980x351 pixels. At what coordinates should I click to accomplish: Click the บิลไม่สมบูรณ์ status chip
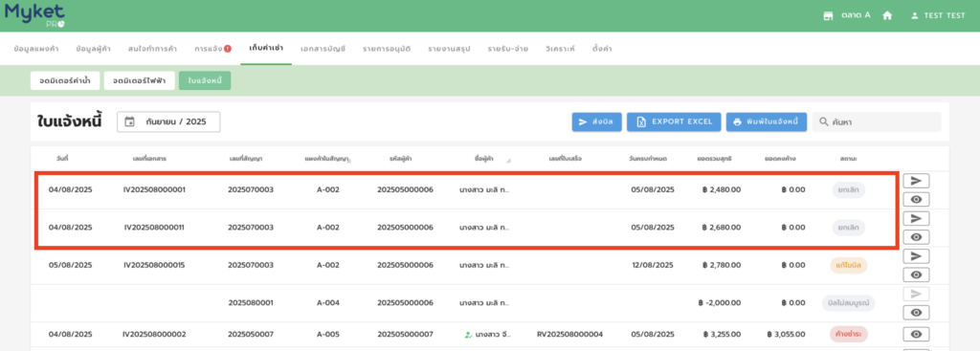(x=848, y=302)
